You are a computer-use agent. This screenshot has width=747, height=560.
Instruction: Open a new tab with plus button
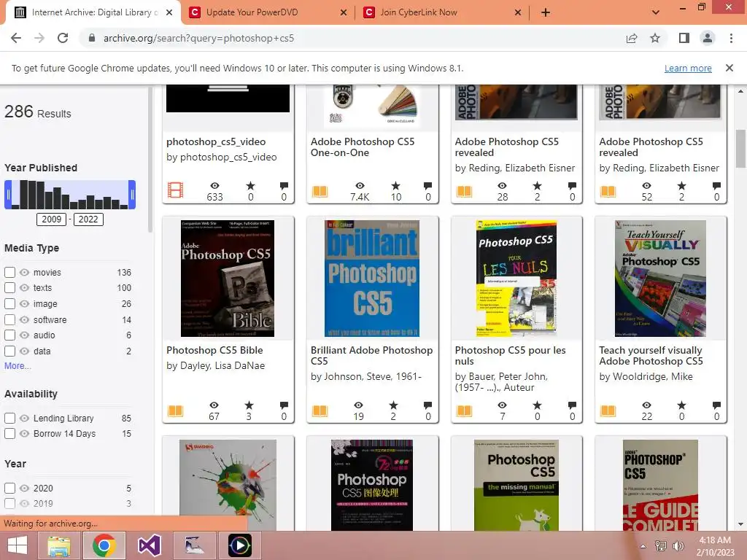point(546,12)
